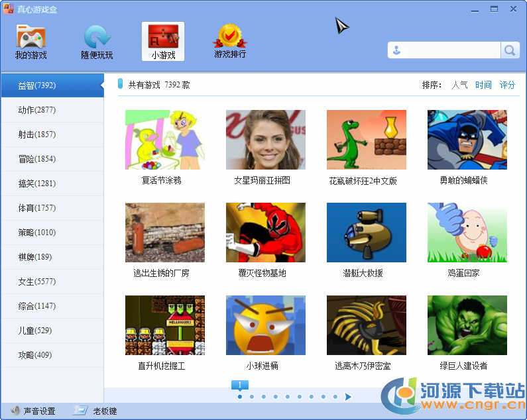Launch the 绿巨人建设者 game

click(x=467, y=325)
